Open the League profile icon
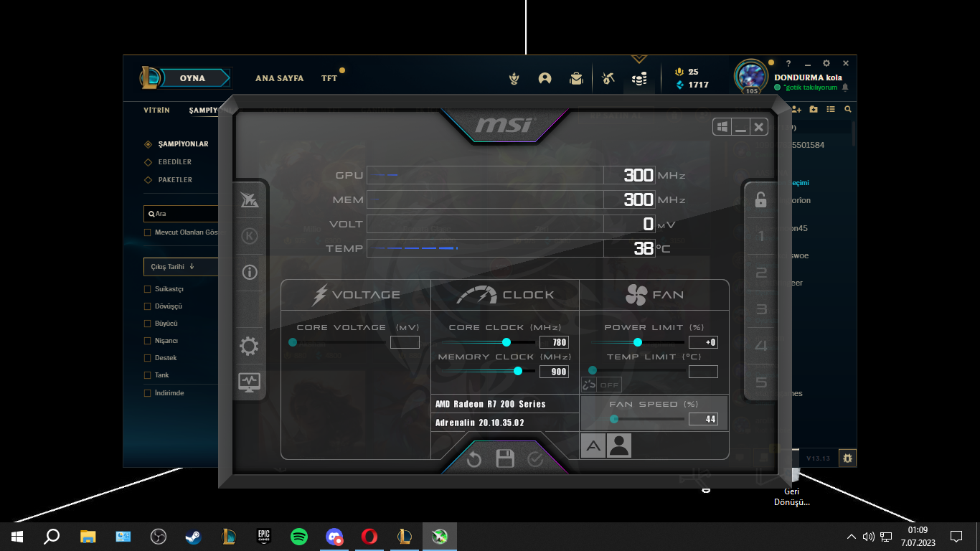 click(x=545, y=79)
